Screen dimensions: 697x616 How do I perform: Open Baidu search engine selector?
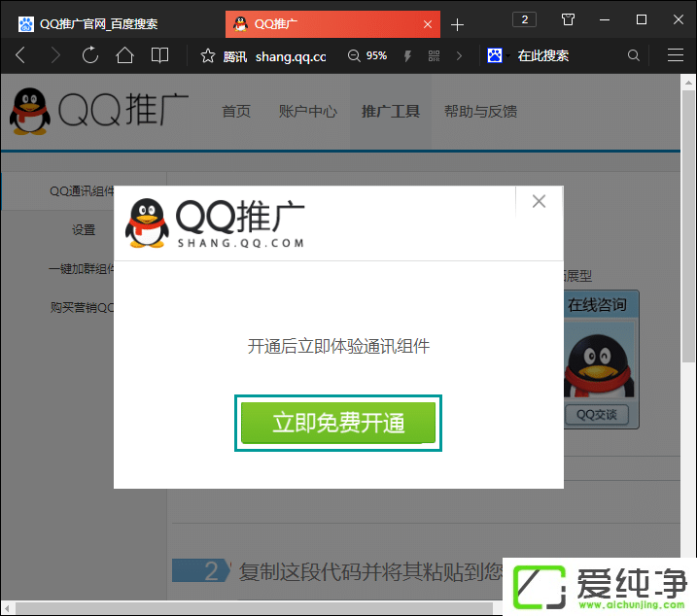[x=498, y=56]
